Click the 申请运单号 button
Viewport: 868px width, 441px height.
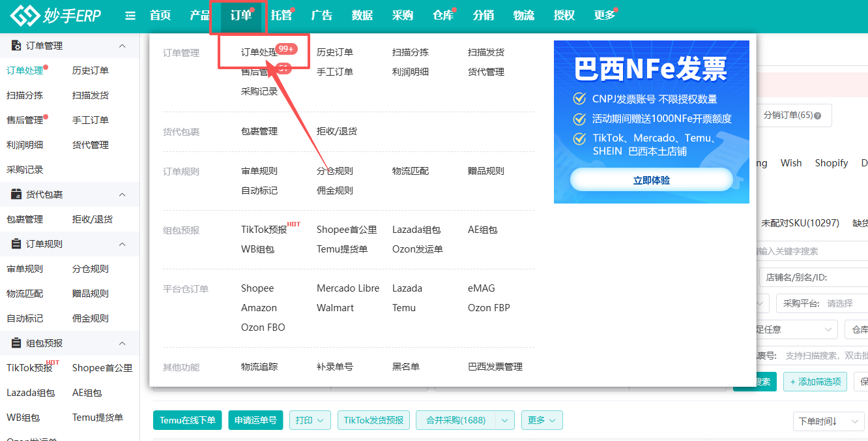click(x=256, y=420)
